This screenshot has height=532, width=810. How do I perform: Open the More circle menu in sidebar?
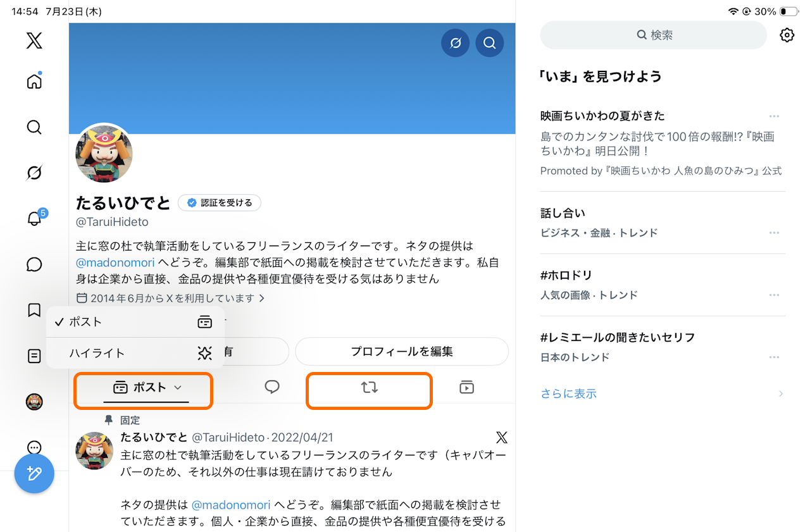34,447
